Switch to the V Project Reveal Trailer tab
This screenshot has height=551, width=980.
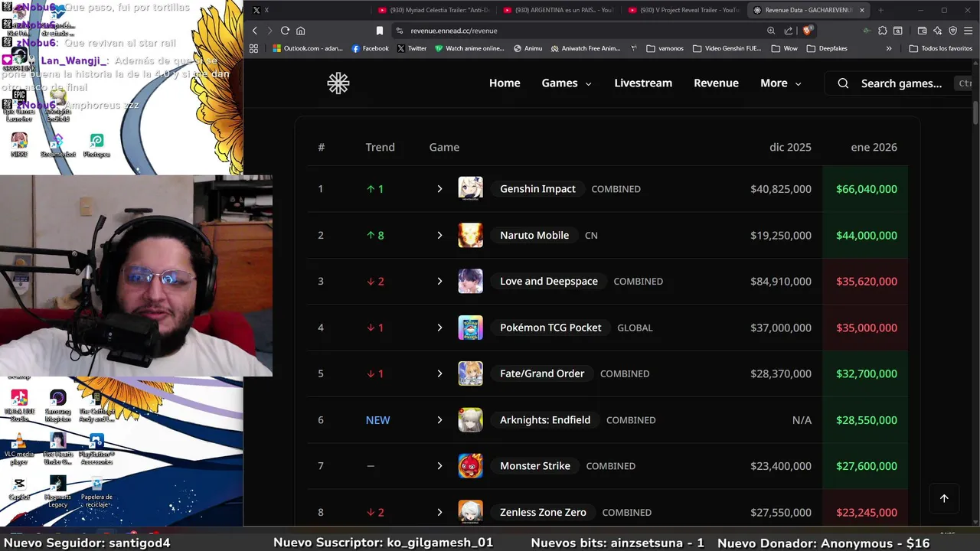[684, 10]
